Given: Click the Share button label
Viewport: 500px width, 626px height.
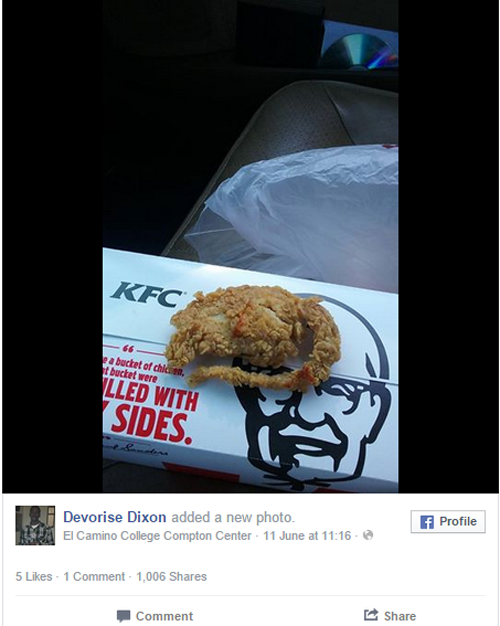Looking at the screenshot, I should point(400,616).
